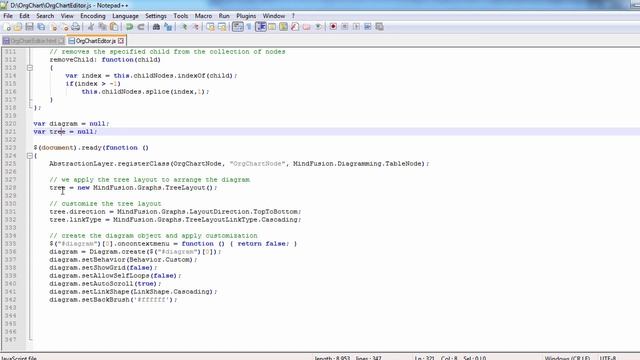
Task: Click 'removeChild: function(child)' code line
Action: 105,60
